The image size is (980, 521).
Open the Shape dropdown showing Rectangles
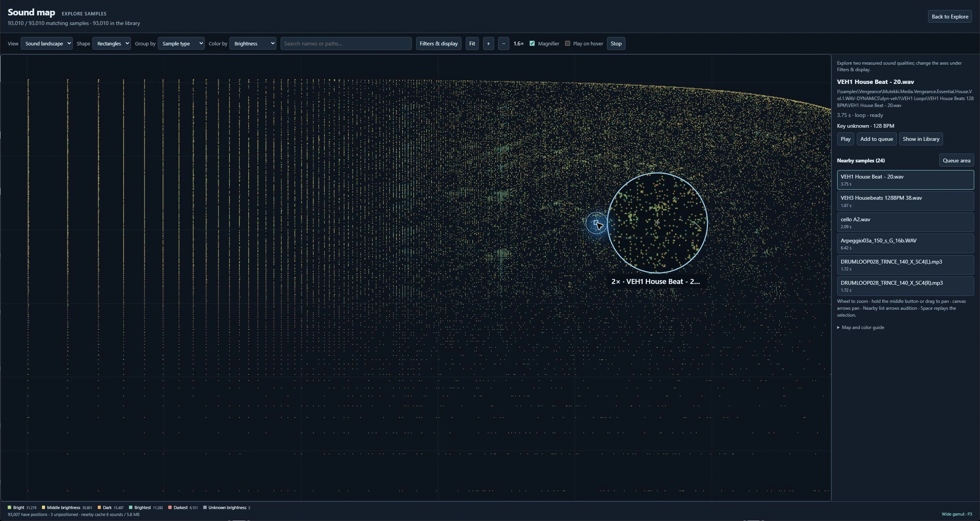[112, 43]
